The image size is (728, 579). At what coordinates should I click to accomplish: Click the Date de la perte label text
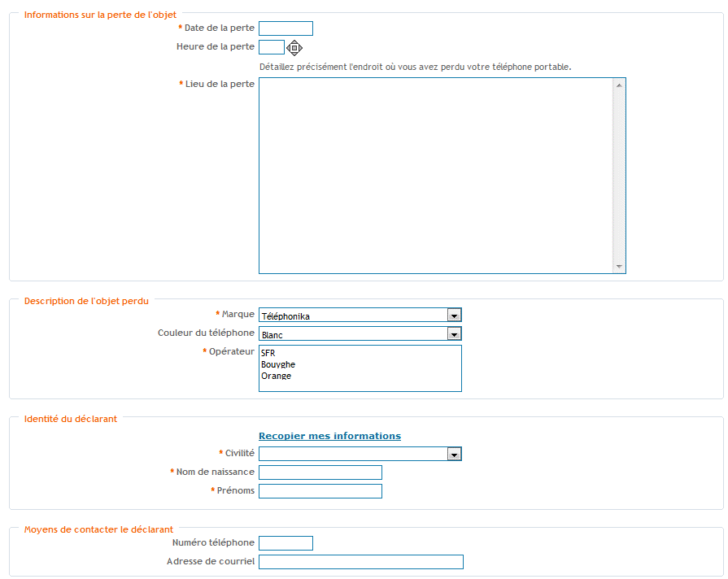[219, 28]
